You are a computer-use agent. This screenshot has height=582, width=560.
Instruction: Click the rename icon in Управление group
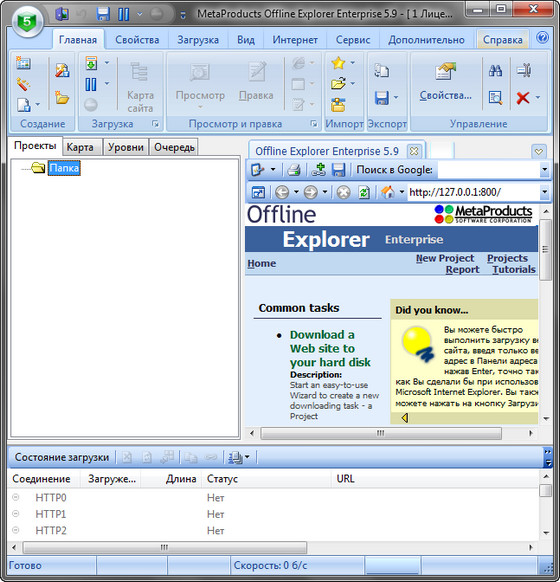523,70
